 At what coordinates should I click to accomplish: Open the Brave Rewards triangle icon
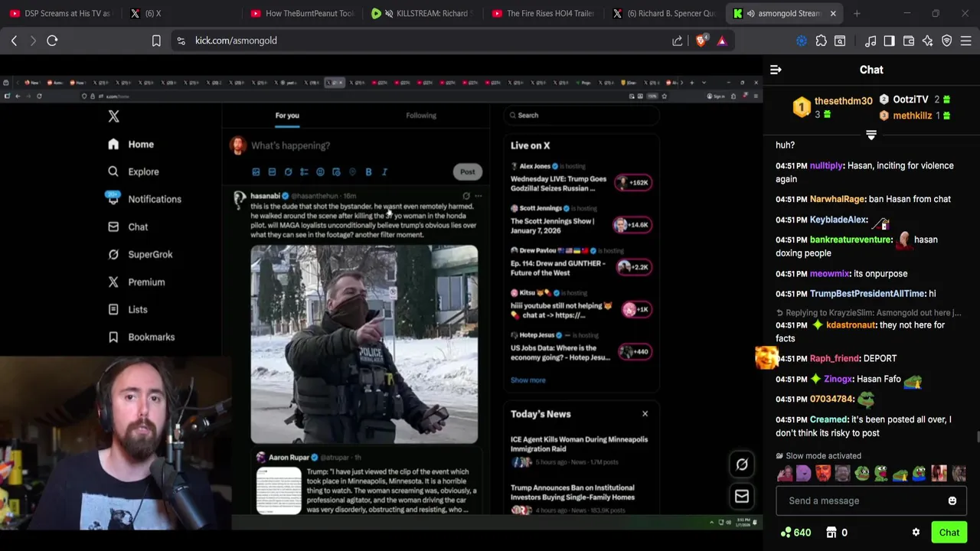[x=721, y=41]
